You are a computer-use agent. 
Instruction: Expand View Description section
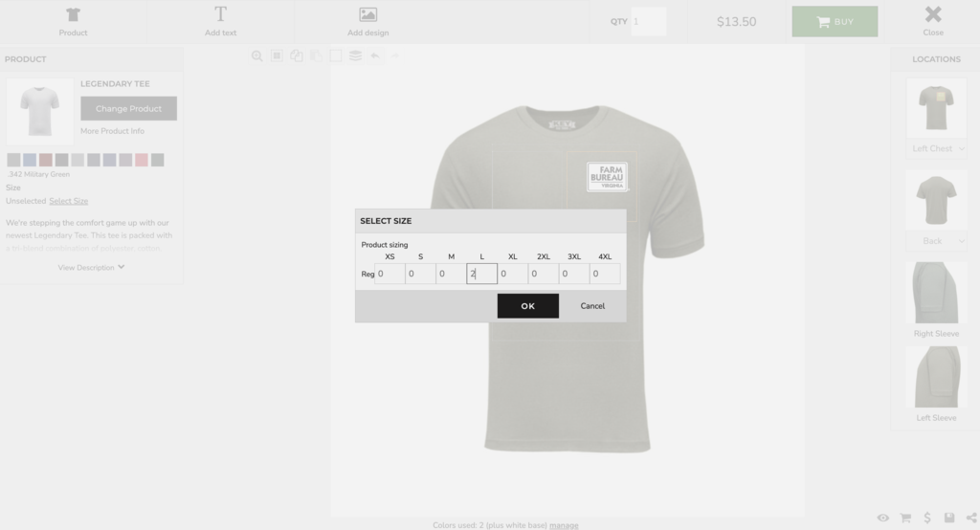(x=91, y=268)
